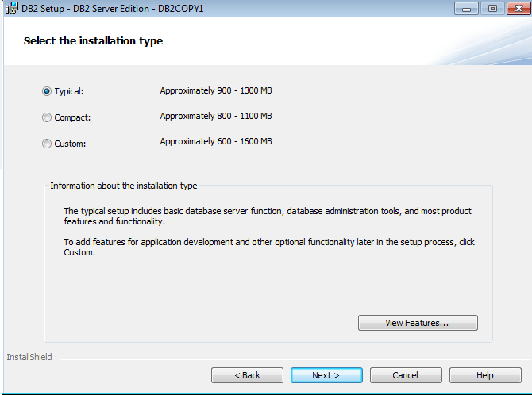The image size is (532, 395).
Task: Click the text 'Approximately 600 - 1600 MB'
Action: click(x=216, y=141)
